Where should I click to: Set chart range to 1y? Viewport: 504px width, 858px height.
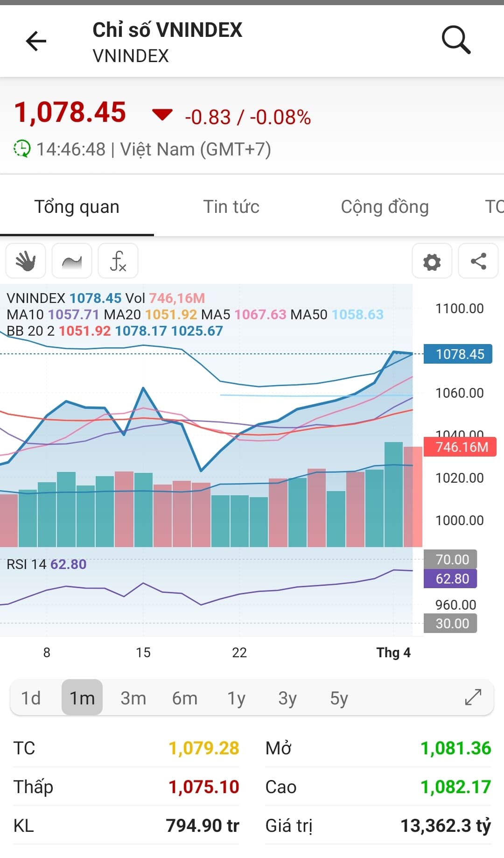[x=236, y=698]
